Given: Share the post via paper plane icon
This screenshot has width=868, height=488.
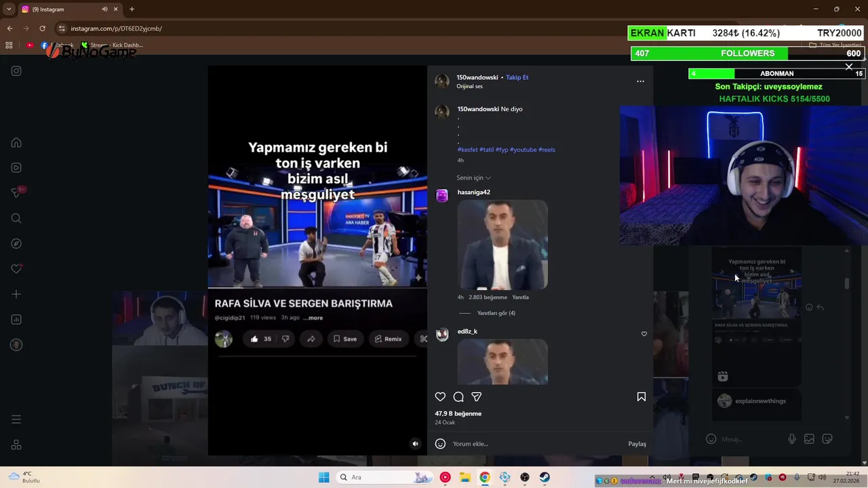Looking at the screenshot, I should [476, 397].
